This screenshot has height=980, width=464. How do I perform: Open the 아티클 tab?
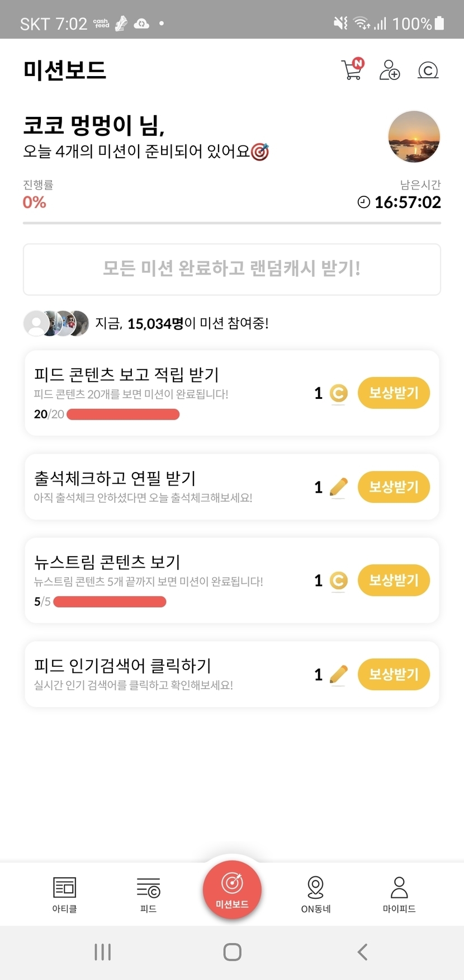point(64,894)
